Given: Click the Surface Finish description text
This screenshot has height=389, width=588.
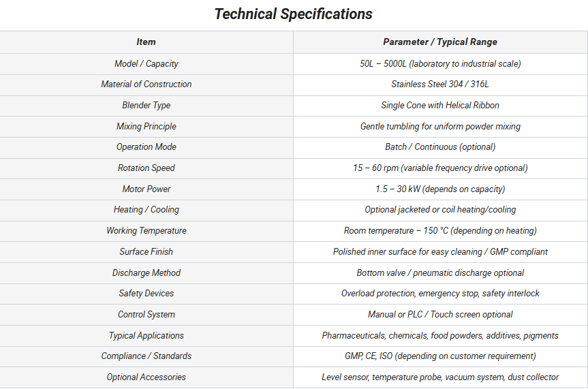Looking at the screenshot, I should coord(440,252).
